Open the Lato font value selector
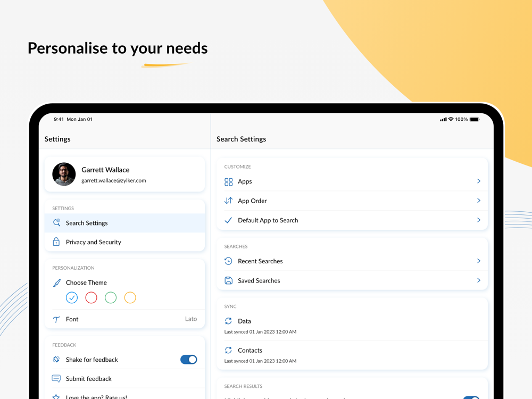The image size is (532, 399). pos(191,319)
